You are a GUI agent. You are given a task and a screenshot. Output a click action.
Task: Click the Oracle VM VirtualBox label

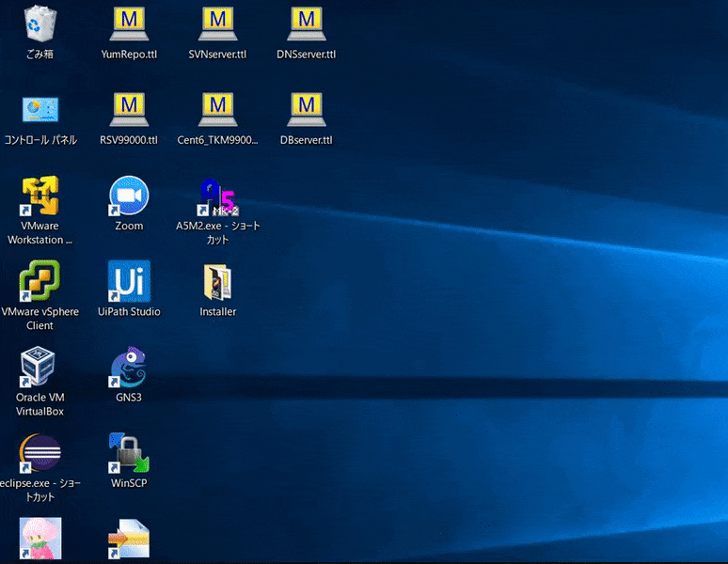[40, 404]
